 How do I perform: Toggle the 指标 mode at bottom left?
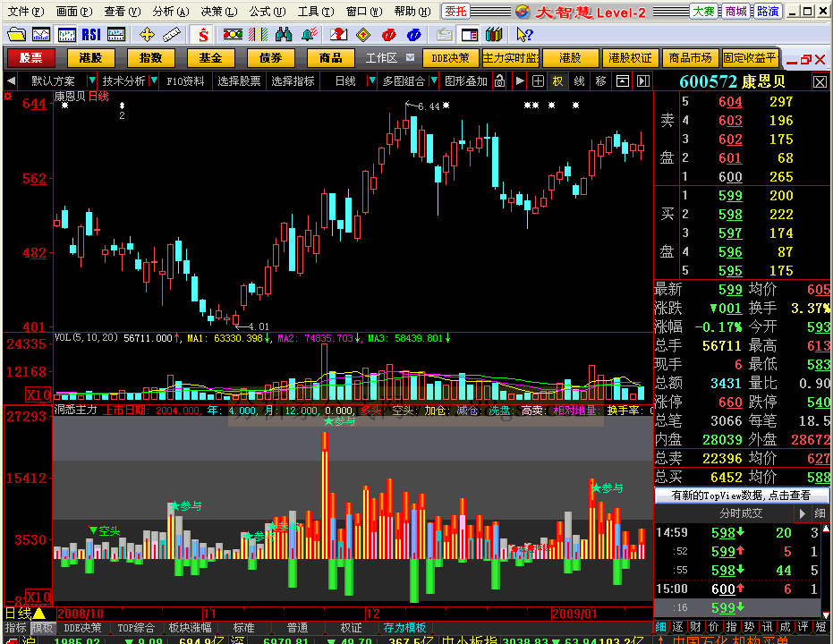tap(15, 628)
